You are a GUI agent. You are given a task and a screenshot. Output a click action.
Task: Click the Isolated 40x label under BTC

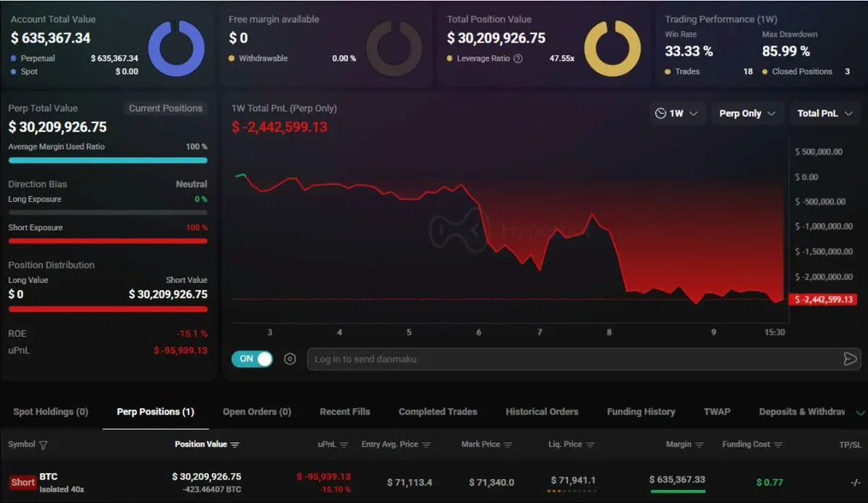coord(62,489)
